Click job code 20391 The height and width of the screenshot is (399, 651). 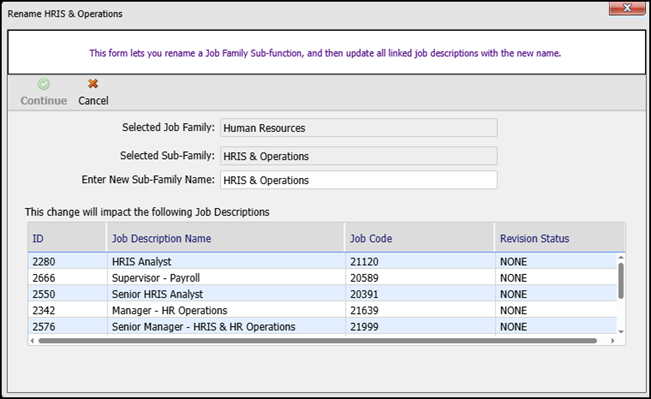pyautogui.click(x=364, y=294)
